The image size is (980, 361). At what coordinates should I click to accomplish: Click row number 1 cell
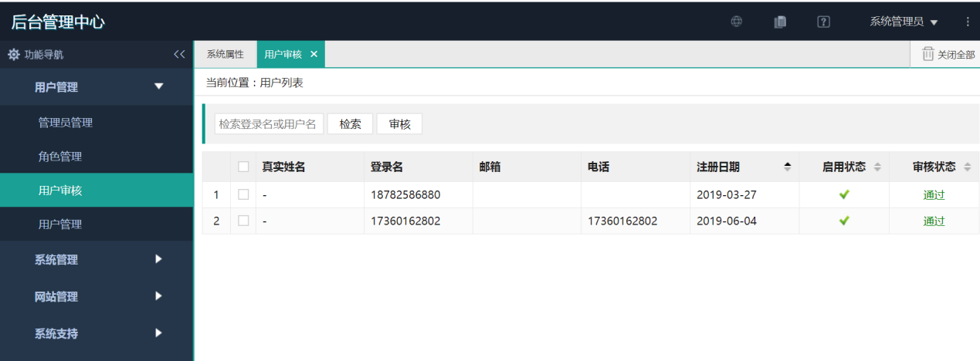pyautogui.click(x=216, y=195)
